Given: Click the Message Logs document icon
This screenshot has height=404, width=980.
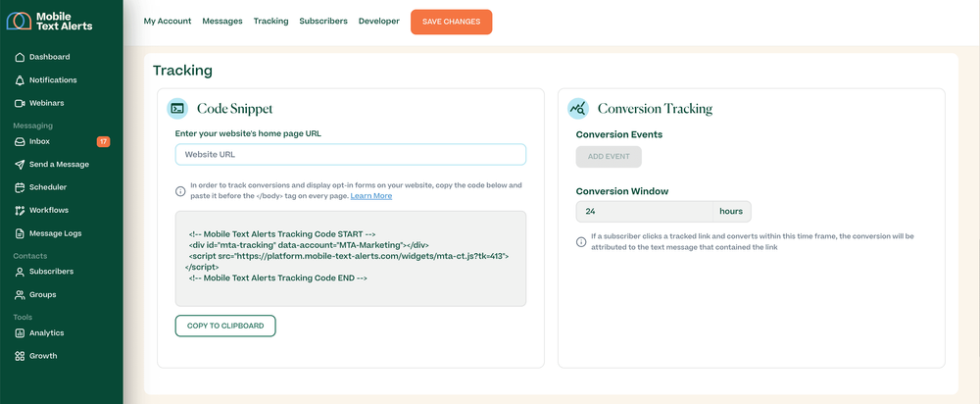Looking at the screenshot, I should (x=20, y=233).
